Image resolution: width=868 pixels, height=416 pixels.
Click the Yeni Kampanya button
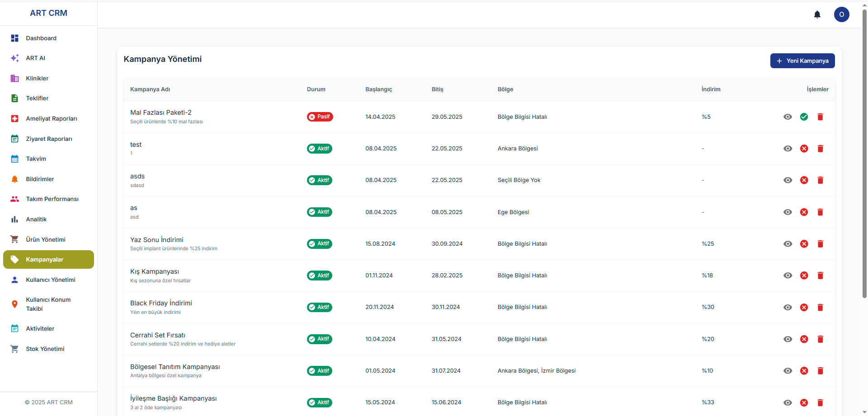(802, 61)
